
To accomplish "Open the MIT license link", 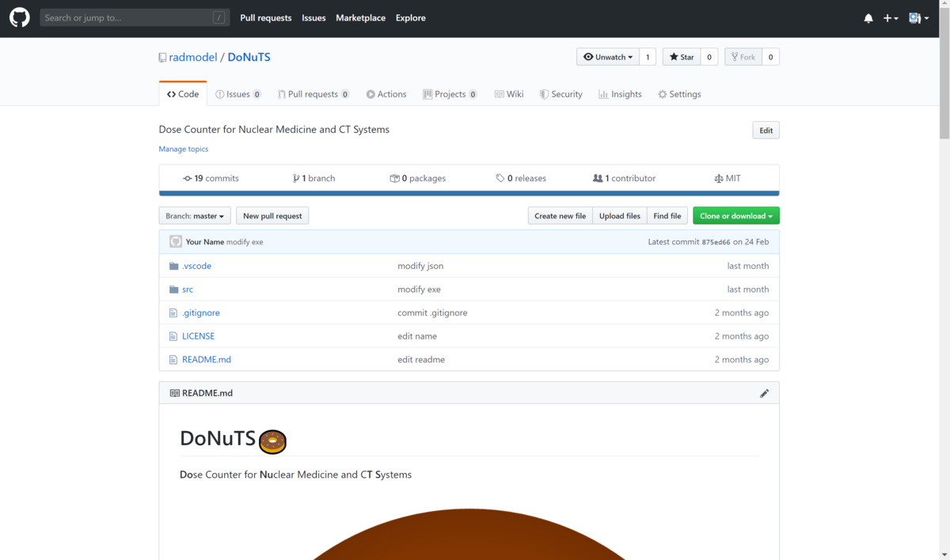I will (x=728, y=178).
